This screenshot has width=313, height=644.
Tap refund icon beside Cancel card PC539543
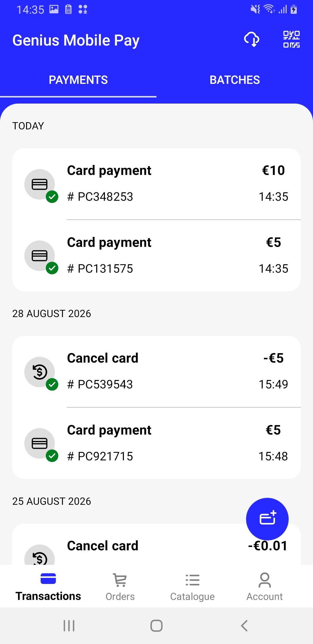pyautogui.click(x=40, y=372)
